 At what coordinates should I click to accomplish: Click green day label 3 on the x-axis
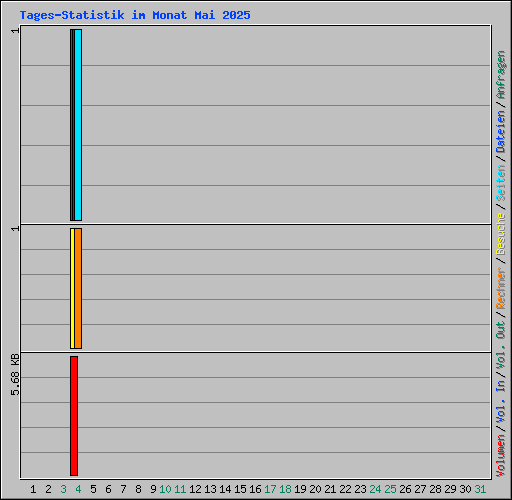(63, 489)
